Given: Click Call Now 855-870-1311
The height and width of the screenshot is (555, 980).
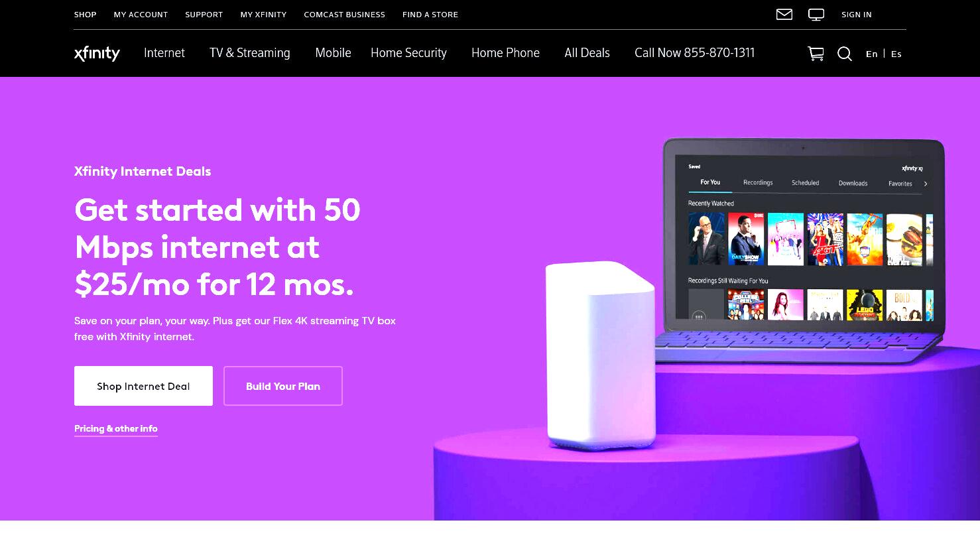Looking at the screenshot, I should (694, 53).
